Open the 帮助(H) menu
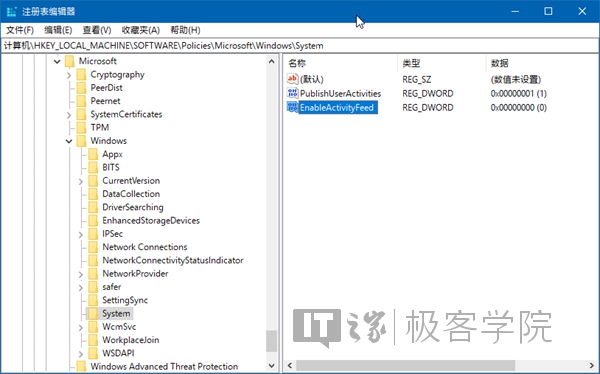 tap(185, 30)
